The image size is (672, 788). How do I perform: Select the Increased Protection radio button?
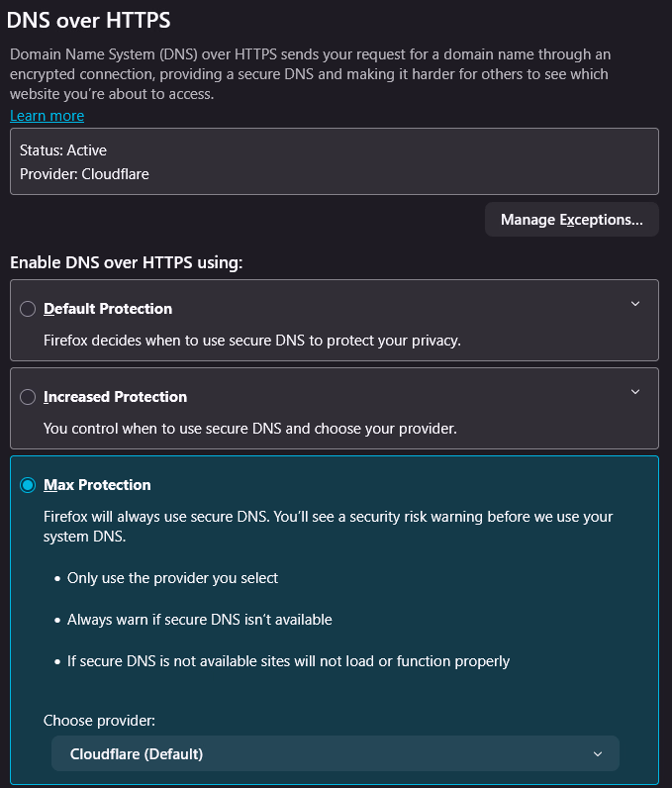28,397
